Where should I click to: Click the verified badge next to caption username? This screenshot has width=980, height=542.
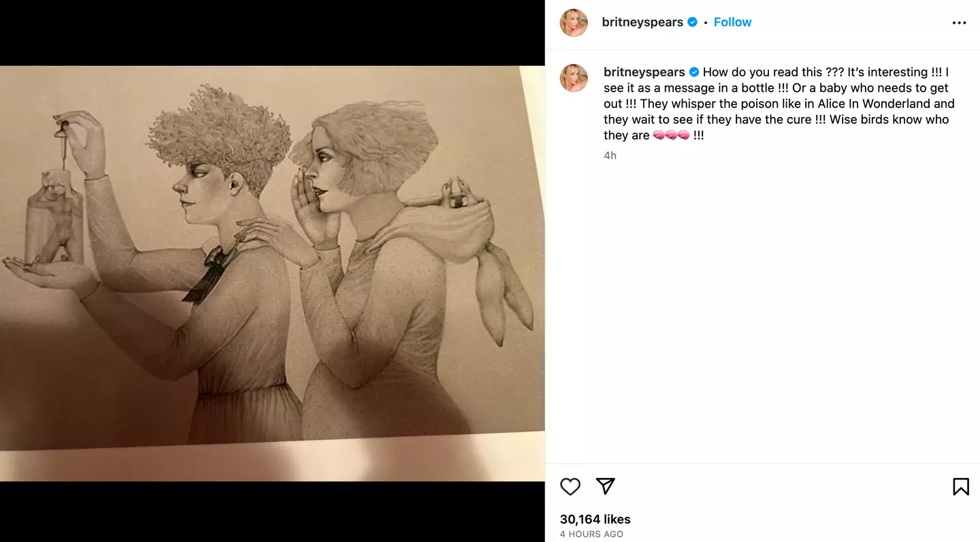point(694,72)
